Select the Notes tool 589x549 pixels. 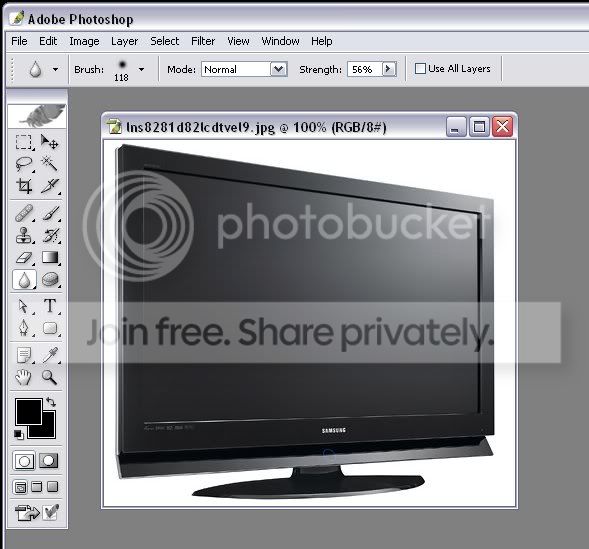(x=24, y=355)
